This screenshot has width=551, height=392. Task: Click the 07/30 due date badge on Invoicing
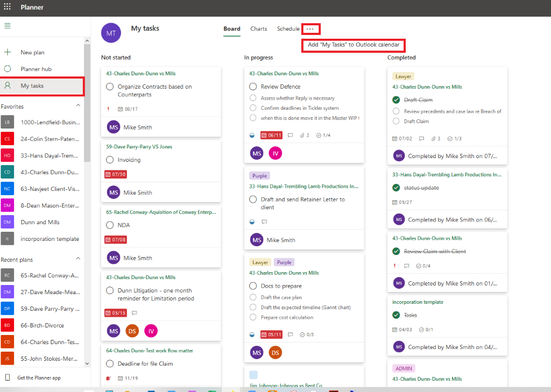point(116,174)
